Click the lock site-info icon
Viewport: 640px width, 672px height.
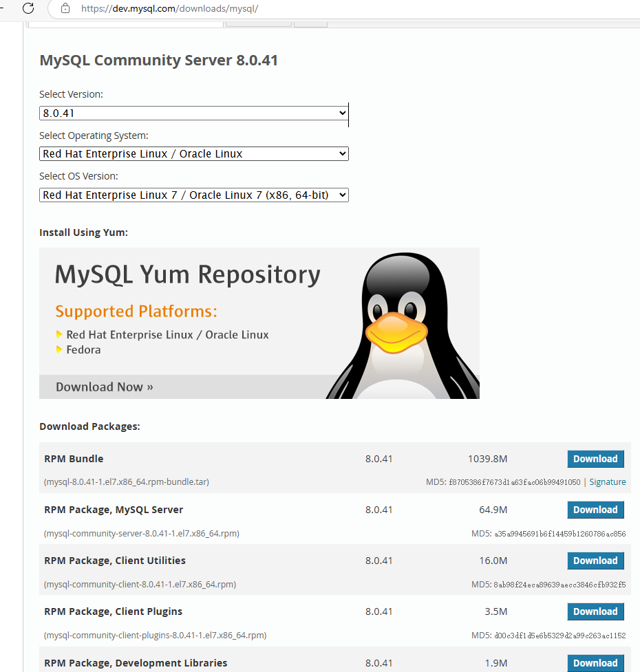pyautogui.click(x=65, y=9)
